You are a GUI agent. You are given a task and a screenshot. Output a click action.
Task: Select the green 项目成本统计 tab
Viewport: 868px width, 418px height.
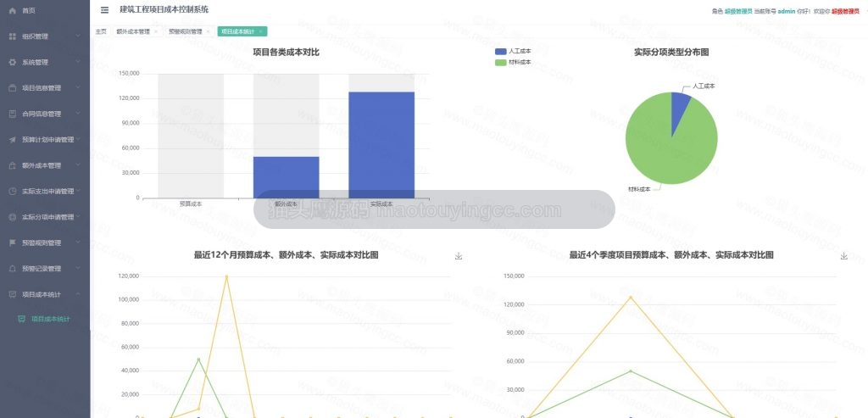[x=242, y=31]
